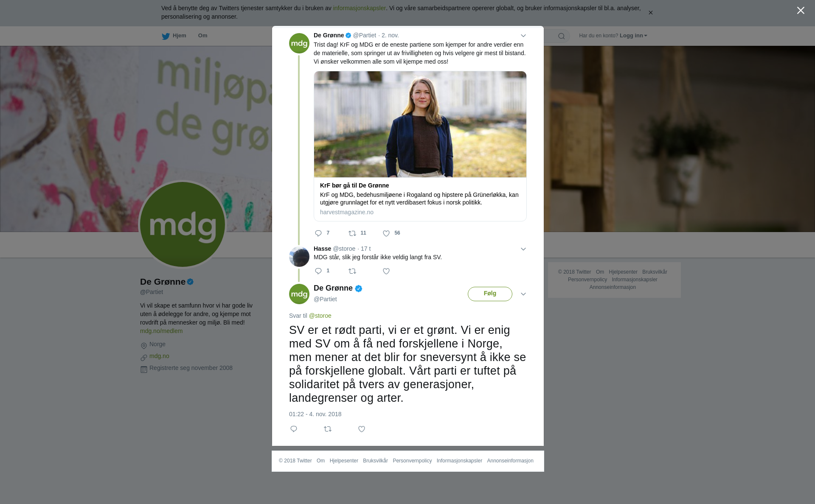The image size is (815, 504).
Task: Reply to the main De Grønne tweet
Action: 294,429
